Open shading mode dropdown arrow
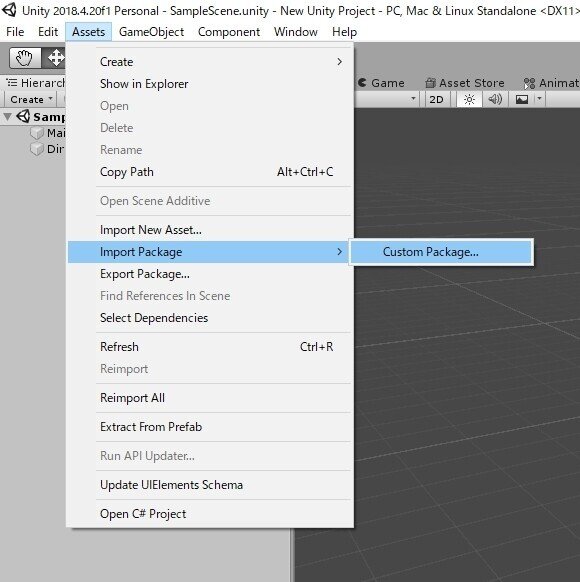 point(413,99)
